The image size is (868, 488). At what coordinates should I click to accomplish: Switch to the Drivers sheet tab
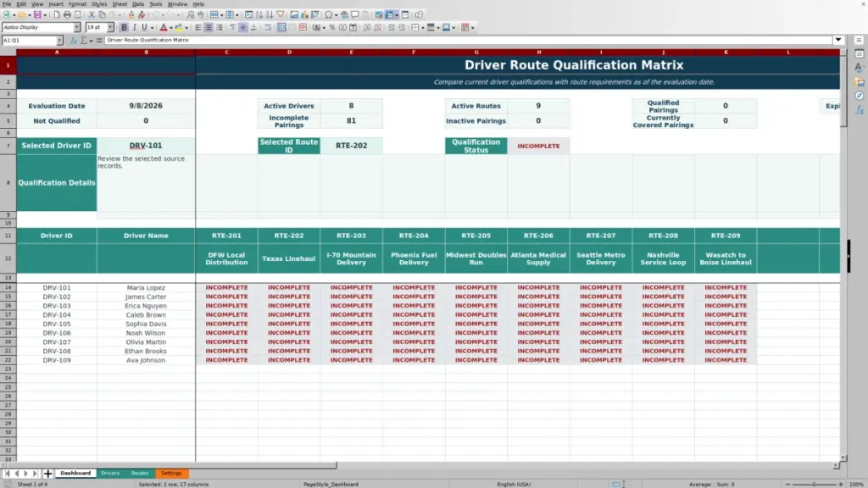point(110,474)
